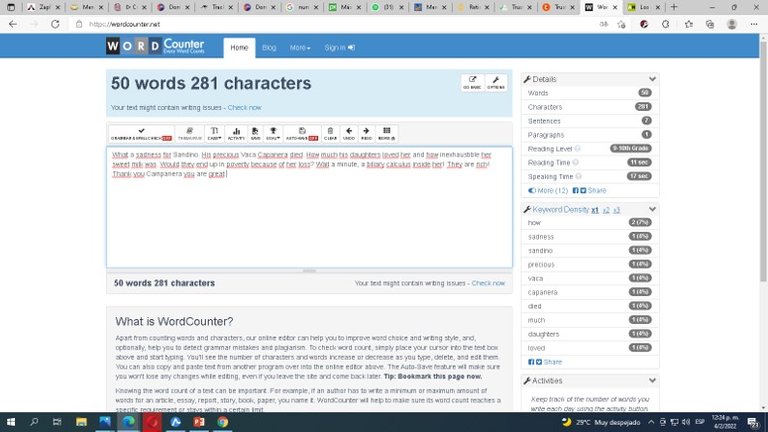Open the Home tab
The height and width of the screenshot is (432, 768).
click(x=239, y=48)
